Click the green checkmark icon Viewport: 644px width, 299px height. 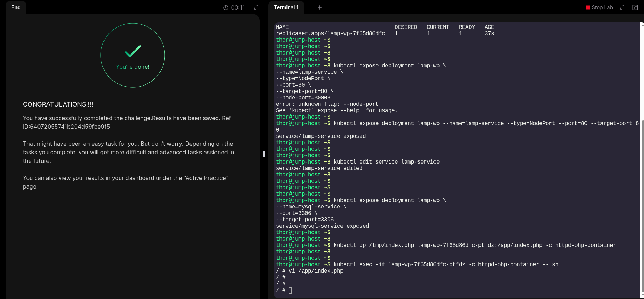point(133,51)
